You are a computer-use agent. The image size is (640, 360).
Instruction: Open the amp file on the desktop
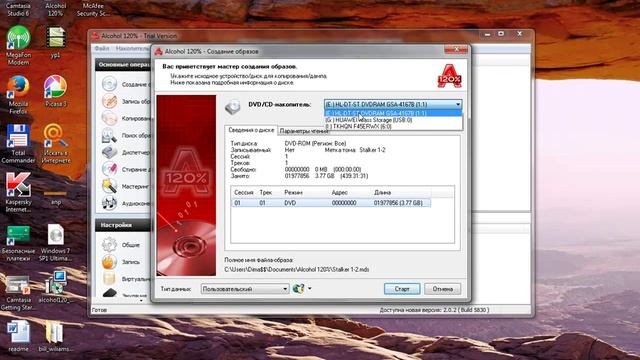click(56, 196)
